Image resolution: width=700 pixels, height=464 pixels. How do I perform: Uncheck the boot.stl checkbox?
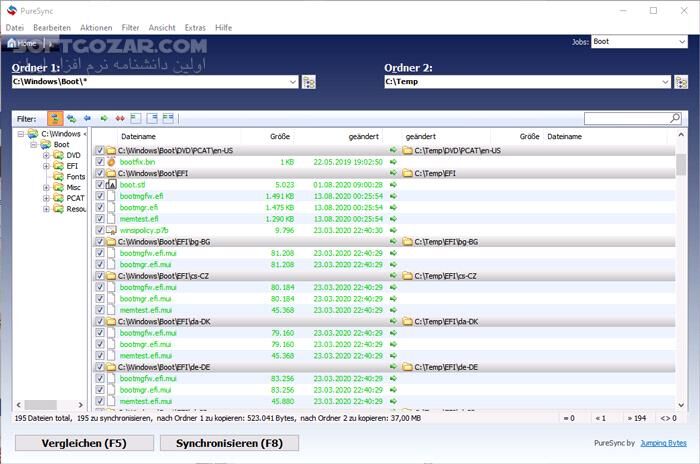(100, 184)
